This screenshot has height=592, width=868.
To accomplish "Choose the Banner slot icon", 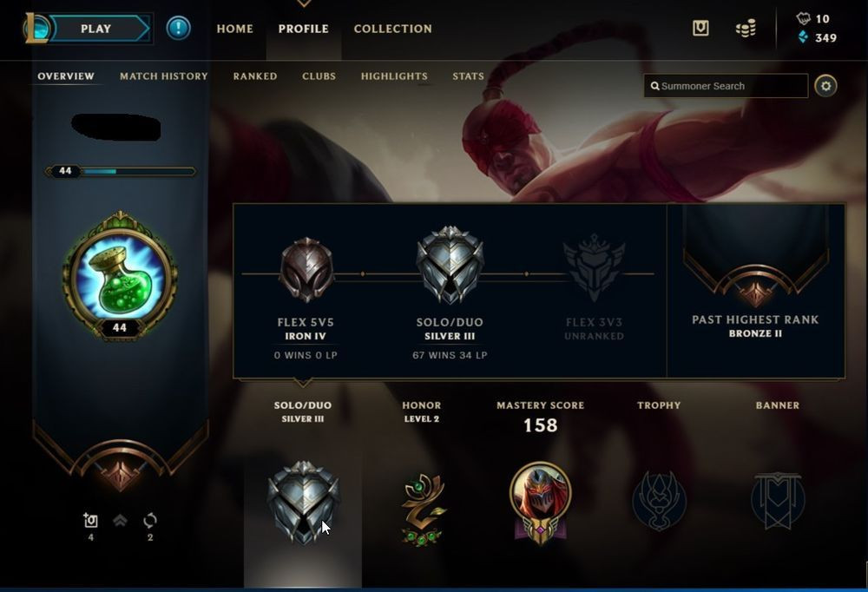I will pyautogui.click(x=777, y=500).
